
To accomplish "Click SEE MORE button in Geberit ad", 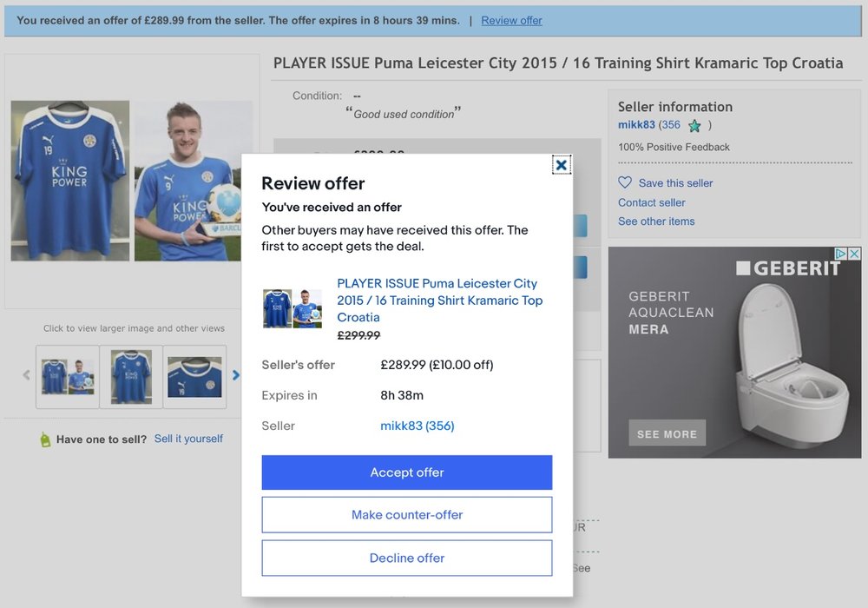I will pyautogui.click(x=667, y=433).
